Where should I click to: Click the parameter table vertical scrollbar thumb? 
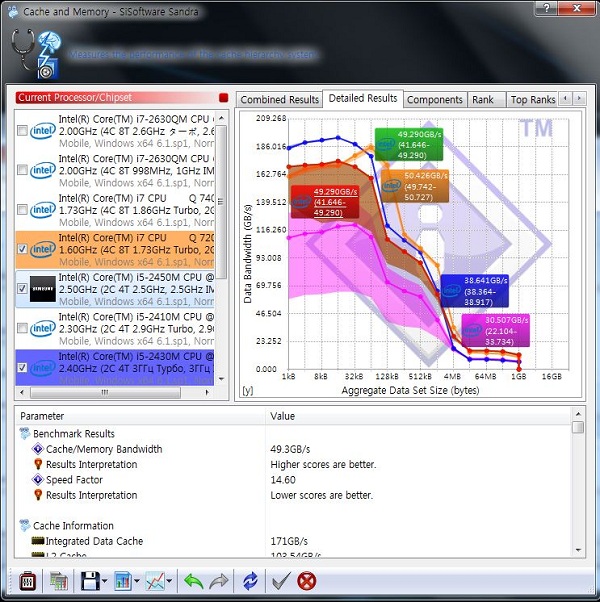[578, 427]
